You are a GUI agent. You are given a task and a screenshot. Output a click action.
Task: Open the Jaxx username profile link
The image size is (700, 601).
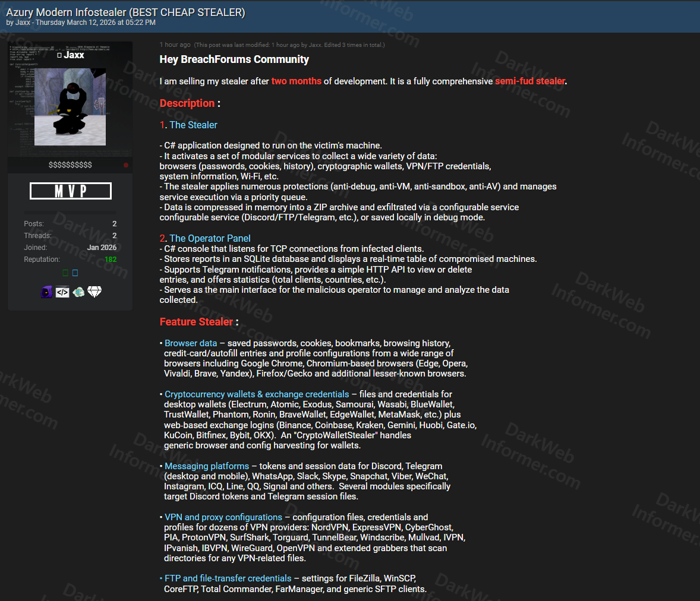(74, 55)
